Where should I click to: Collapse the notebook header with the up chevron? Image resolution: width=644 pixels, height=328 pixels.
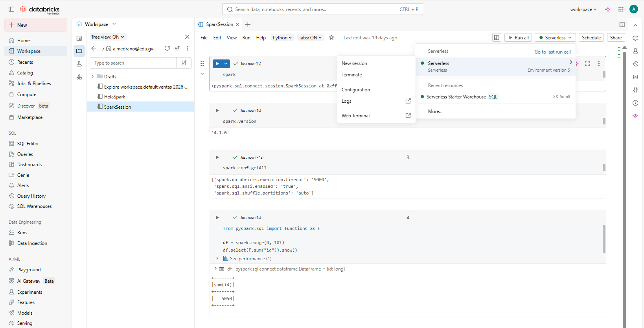click(635, 25)
